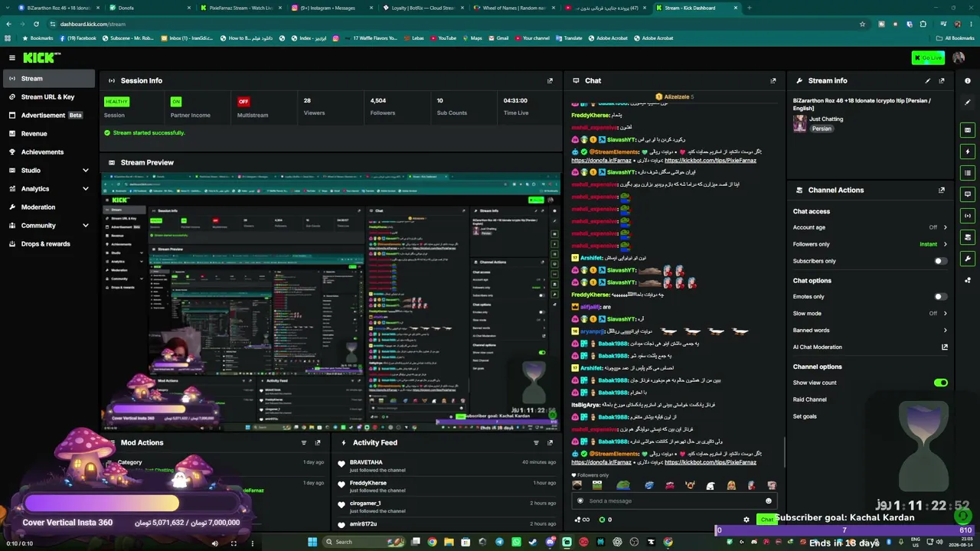Pop out the Stream info panel
Screen dimensions: 980x551
click(942, 80)
